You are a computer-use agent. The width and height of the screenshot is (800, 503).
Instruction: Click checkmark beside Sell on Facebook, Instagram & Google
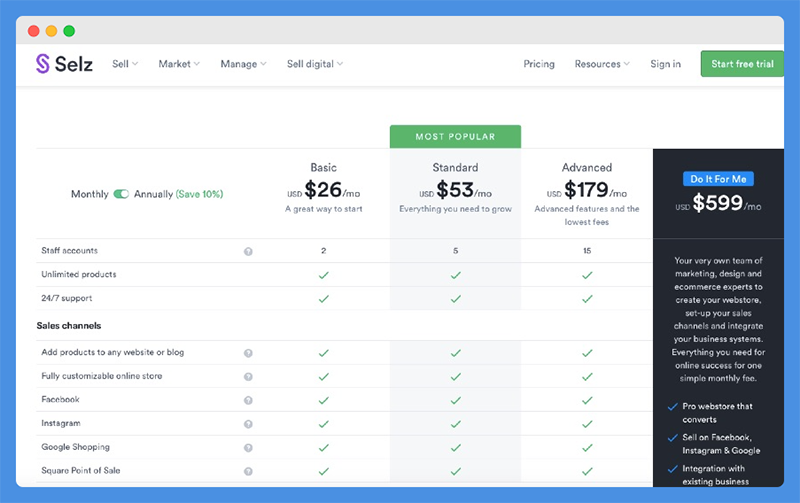click(672, 438)
